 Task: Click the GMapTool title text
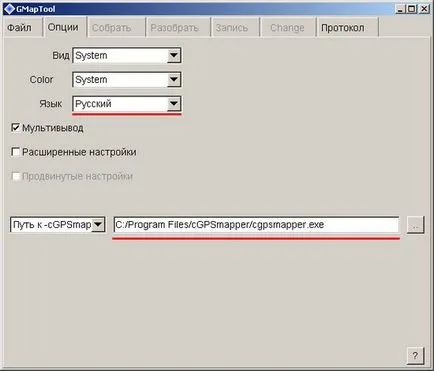click(36, 9)
